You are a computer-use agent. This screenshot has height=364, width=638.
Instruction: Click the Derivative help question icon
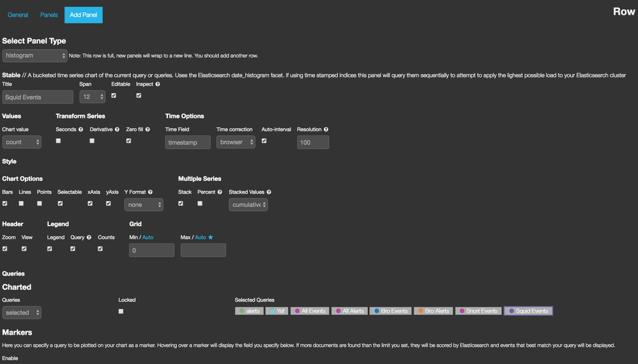pyautogui.click(x=117, y=130)
